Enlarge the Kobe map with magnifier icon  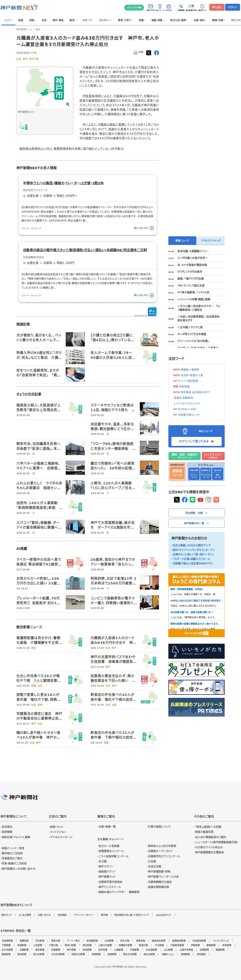(x=68, y=104)
